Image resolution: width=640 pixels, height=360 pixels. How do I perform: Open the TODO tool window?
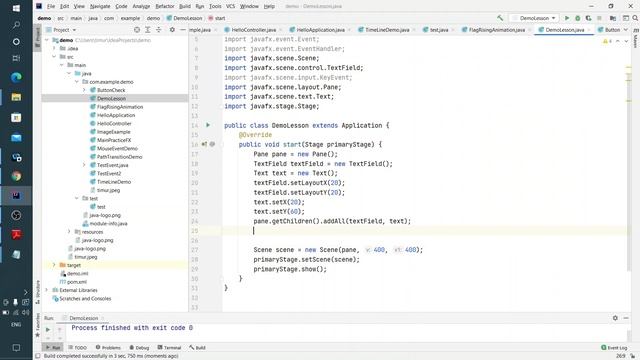(78, 347)
